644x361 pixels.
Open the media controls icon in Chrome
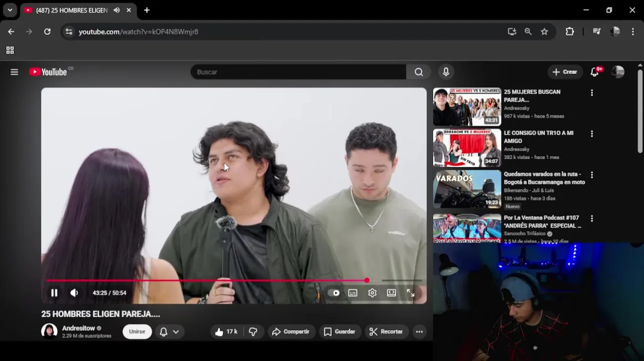(x=596, y=32)
